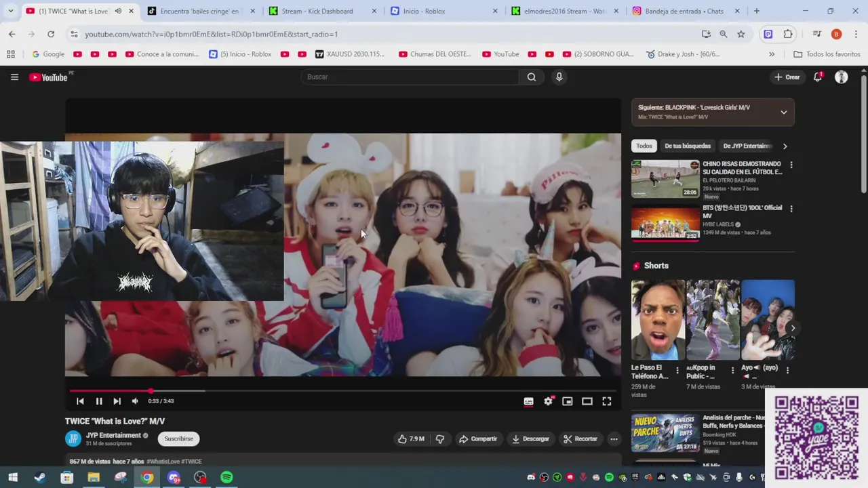Image resolution: width=868 pixels, height=488 pixels.
Task: Dislike the video
Action: click(440, 439)
